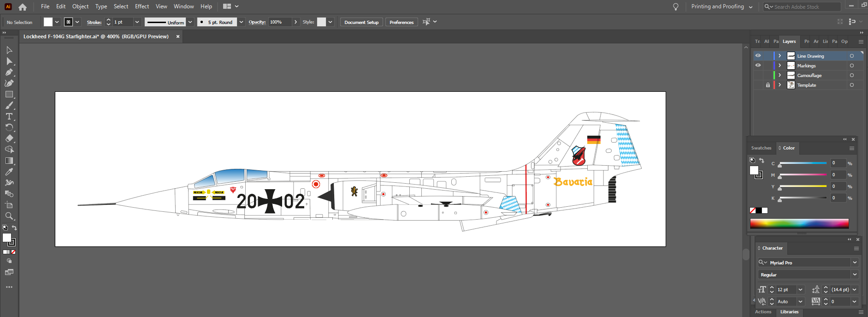The width and height of the screenshot is (868, 317).
Task: Switch to the Swatches panel tab
Action: [x=761, y=148]
